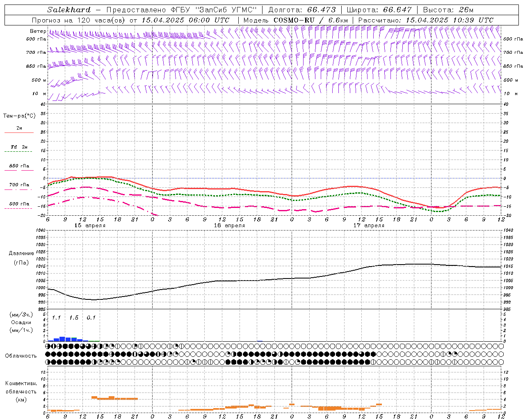Click the Тем-ра(°C) temperature axis label
This screenshot has height=420, width=525.
click(x=19, y=116)
